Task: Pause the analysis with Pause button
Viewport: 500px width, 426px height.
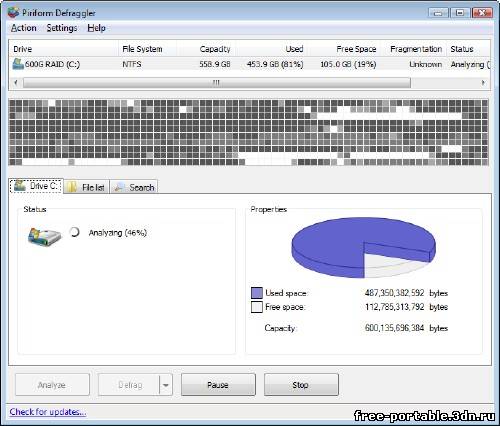Action: [218, 385]
